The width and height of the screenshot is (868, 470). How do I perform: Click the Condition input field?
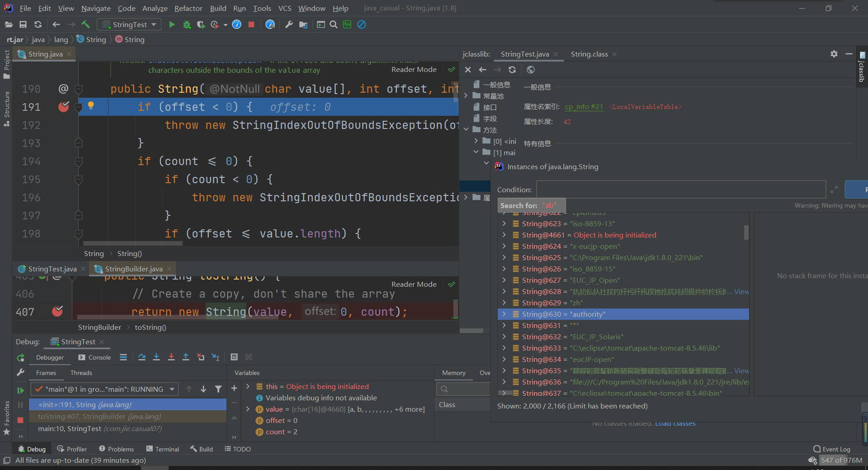[x=681, y=190]
